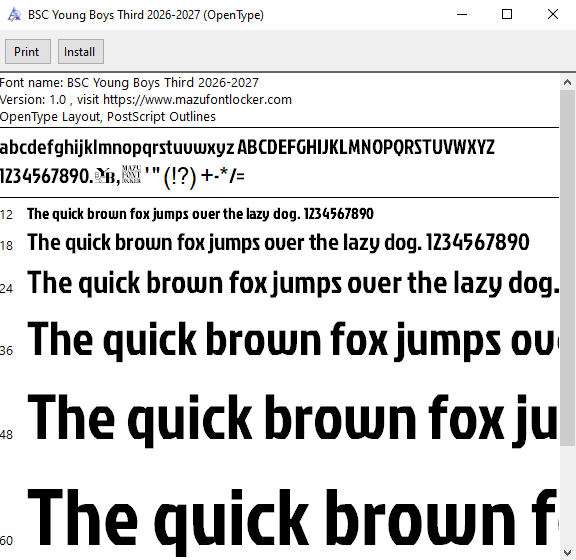The width and height of the screenshot is (576, 560).
Task: Click the vertical scrollbar thumb
Action: 567,268
